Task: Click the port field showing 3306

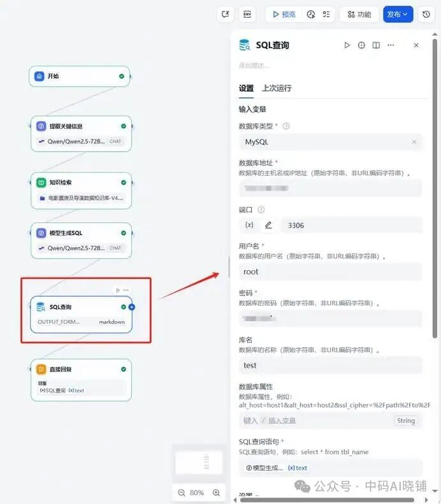Action: tap(352, 225)
